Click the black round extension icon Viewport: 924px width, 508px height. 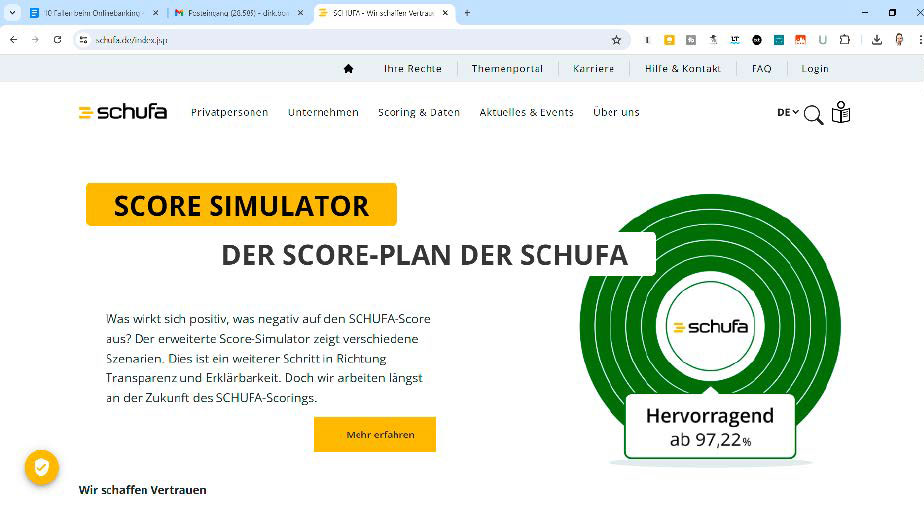(757, 39)
